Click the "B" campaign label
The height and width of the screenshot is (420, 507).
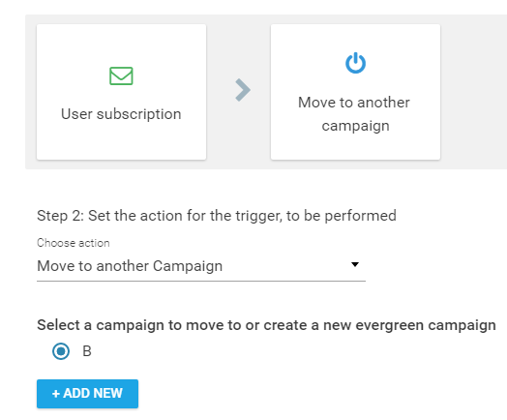(x=87, y=351)
